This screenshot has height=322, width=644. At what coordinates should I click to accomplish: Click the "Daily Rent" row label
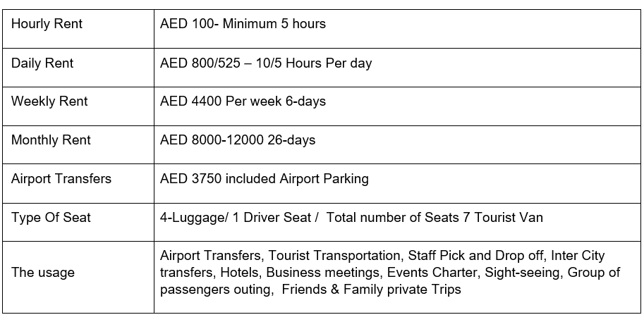(42, 63)
